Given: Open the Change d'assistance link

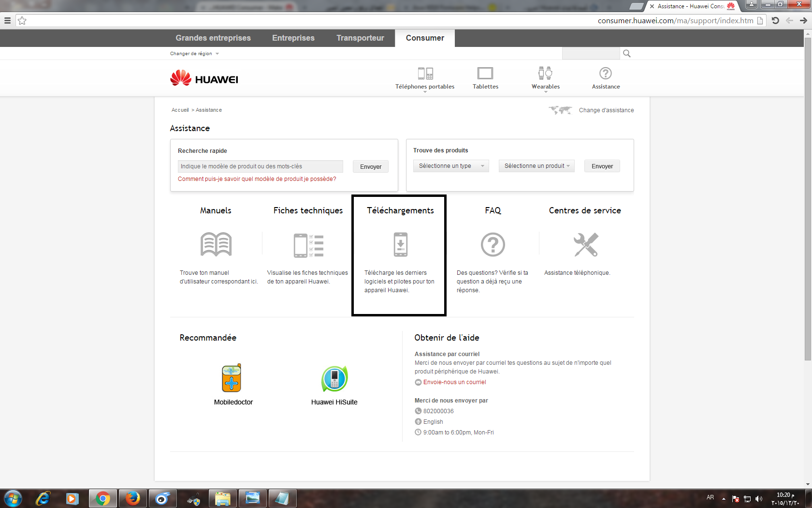Looking at the screenshot, I should click(606, 110).
